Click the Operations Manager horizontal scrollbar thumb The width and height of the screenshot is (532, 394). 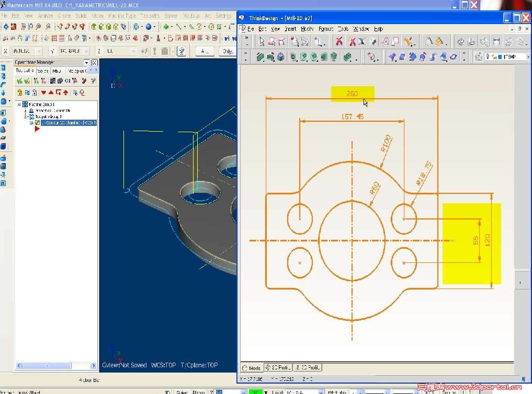[x=47, y=366]
